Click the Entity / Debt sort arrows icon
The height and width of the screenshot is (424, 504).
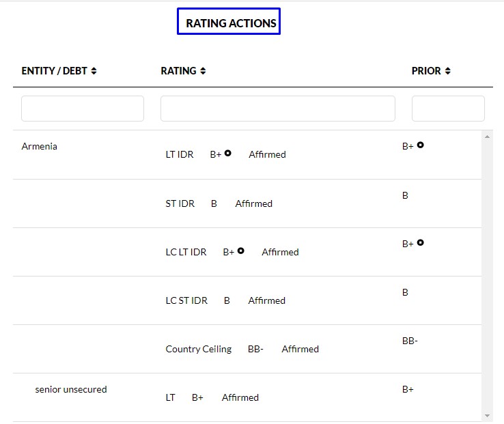point(94,71)
